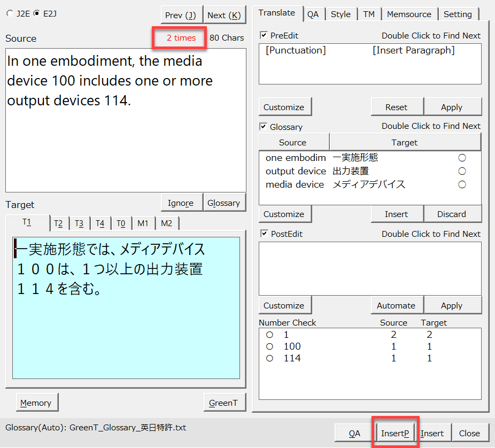495x448 pixels.
Task: Click the Next (K) button
Action: (224, 15)
